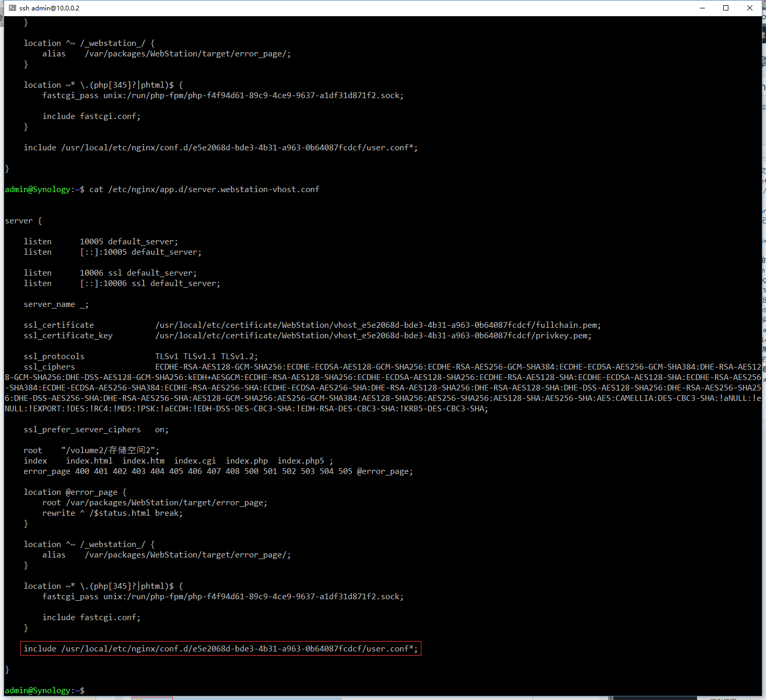Click the 'listen 10006 ssl default_server' line
Screen dimensions: 766x700
click(x=110, y=272)
